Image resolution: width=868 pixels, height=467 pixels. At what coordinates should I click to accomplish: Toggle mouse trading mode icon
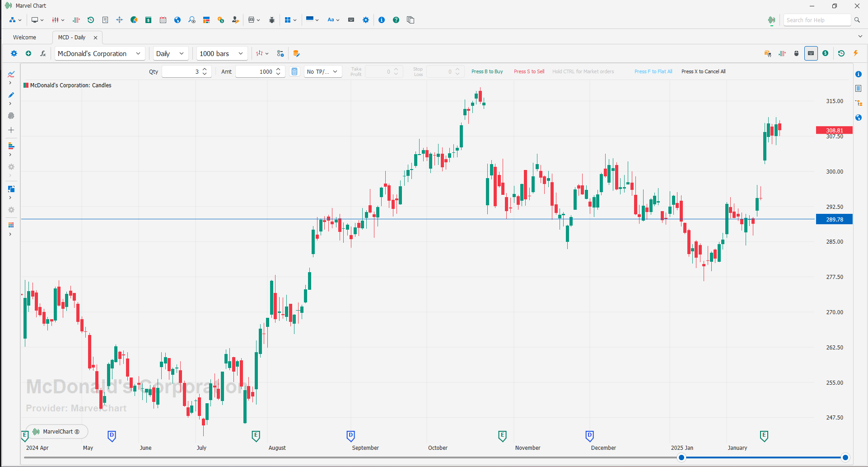[796, 53]
